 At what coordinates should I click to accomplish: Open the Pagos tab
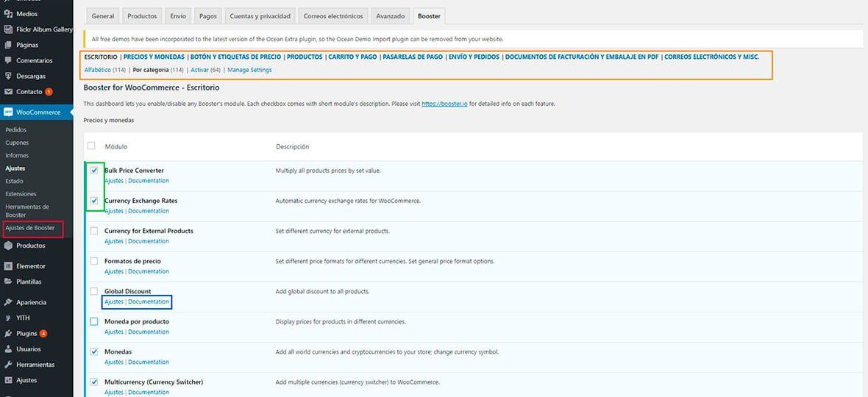pos(207,16)
